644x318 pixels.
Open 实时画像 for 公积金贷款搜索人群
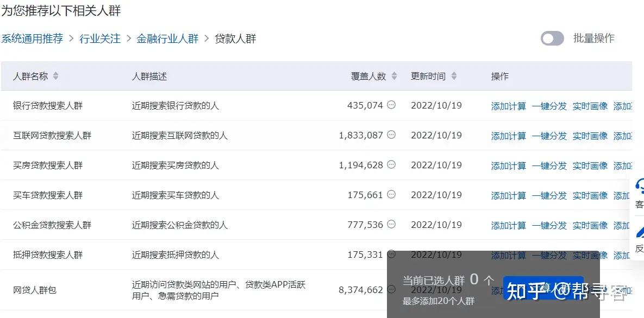[590, 225]
